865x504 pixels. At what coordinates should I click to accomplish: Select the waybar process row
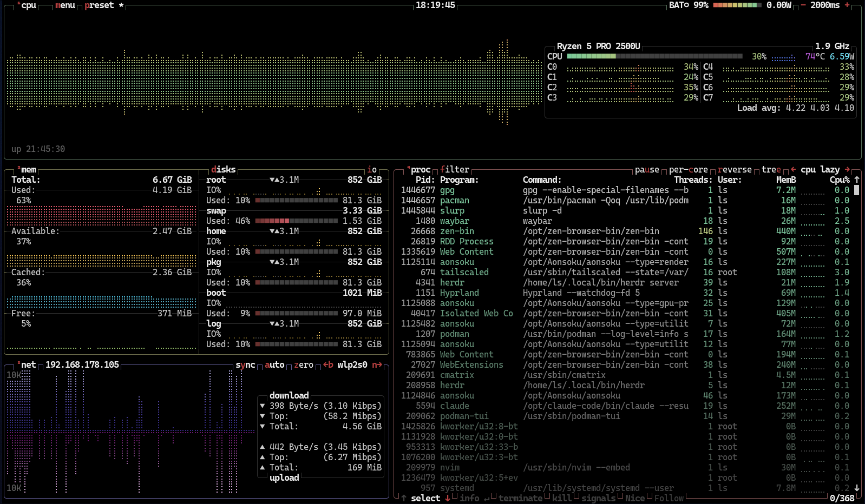pos(625,221)
